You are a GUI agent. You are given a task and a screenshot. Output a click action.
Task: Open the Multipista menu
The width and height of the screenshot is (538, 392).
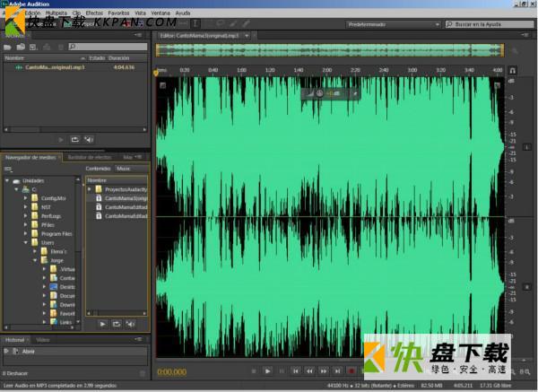56,13
